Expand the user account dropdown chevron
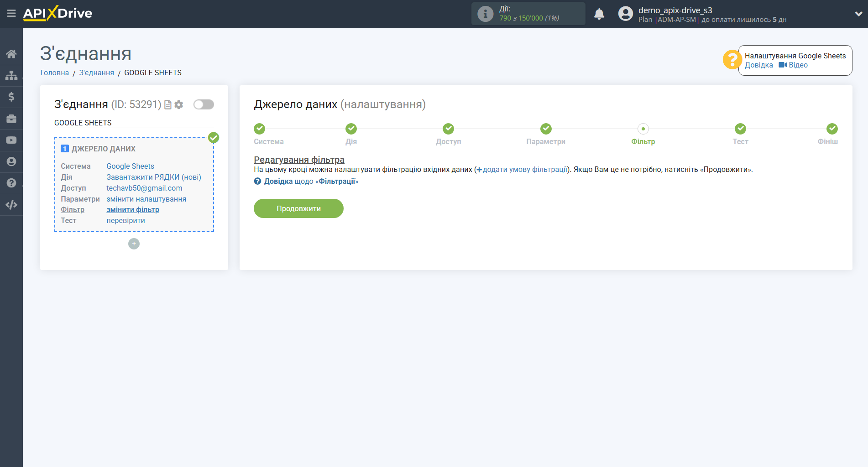 pyautogui.click(x=858, y=14)
